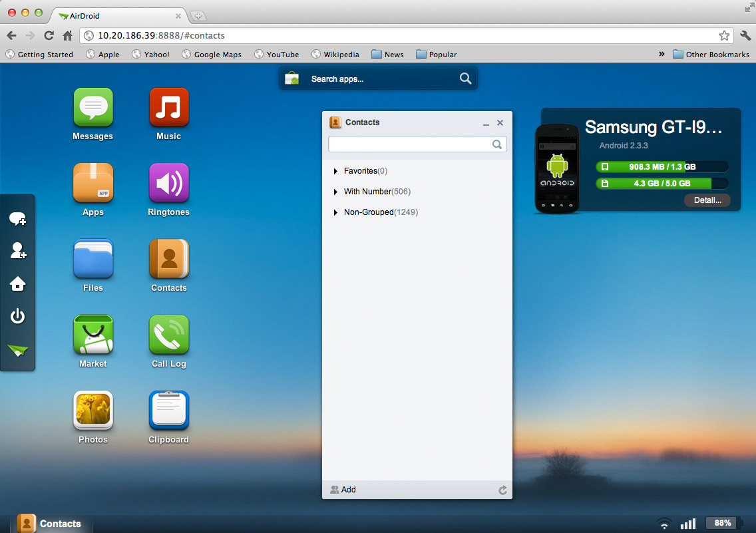Click the add contact sidebar icon
Viewport: 756px width, 533px height.
pos(18,251)
